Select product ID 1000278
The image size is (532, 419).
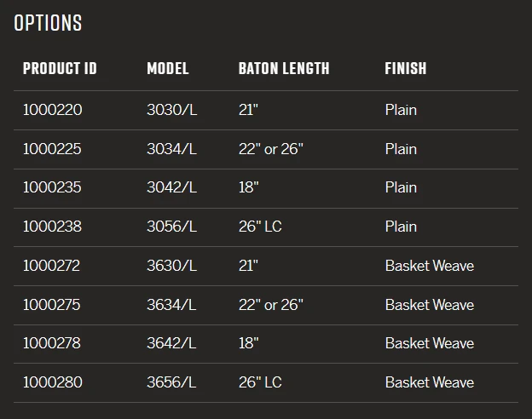point(52,343)
